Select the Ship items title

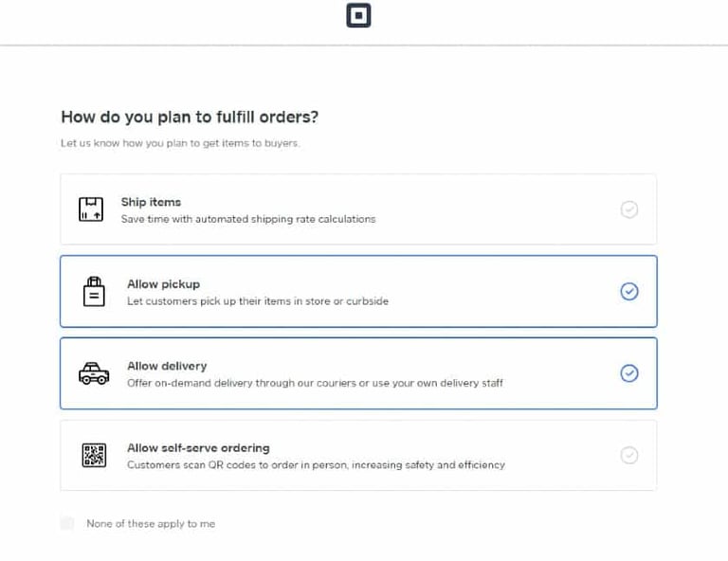(x=151, y=202)
